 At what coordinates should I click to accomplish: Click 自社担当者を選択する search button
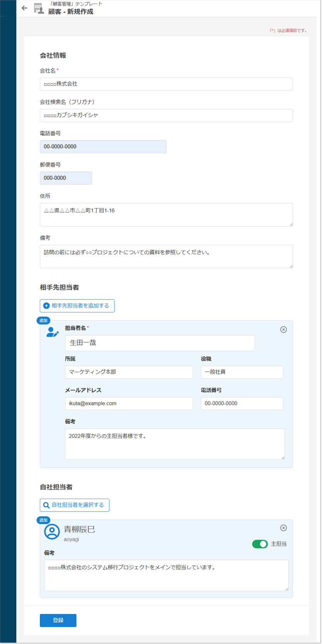(75, 505)
